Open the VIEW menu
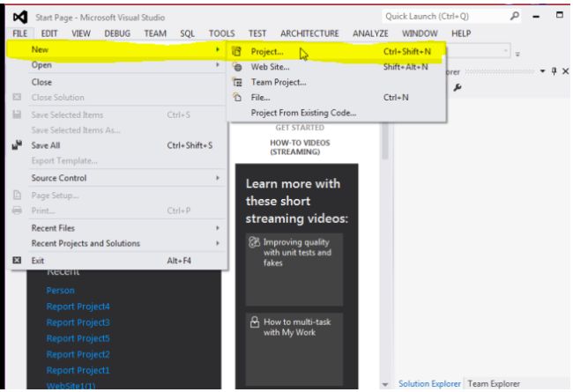Image resolution: width=573 pixels, height=392 pixels. click(x=81, y=33)
